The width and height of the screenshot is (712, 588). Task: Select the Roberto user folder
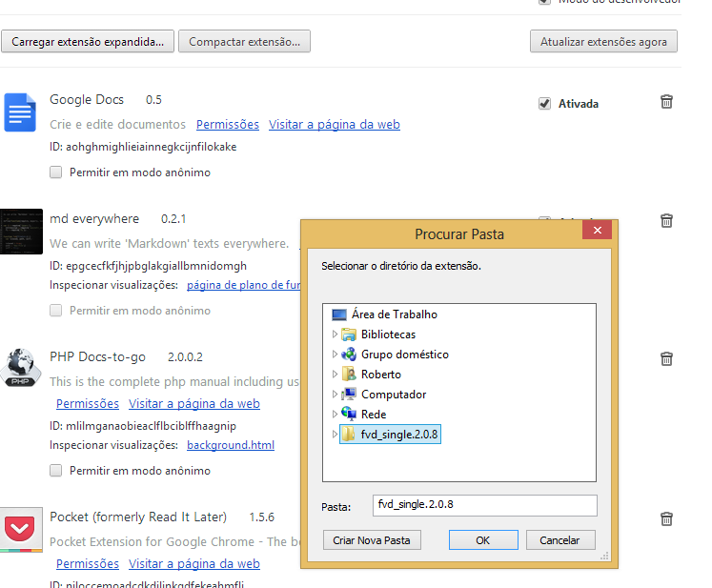point(371,375)
